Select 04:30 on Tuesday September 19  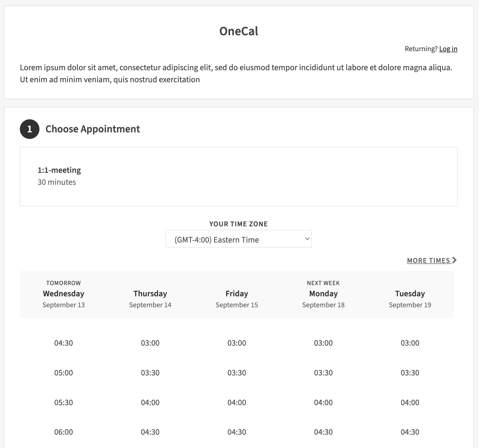pyautogui.click(x=410, y=432)
